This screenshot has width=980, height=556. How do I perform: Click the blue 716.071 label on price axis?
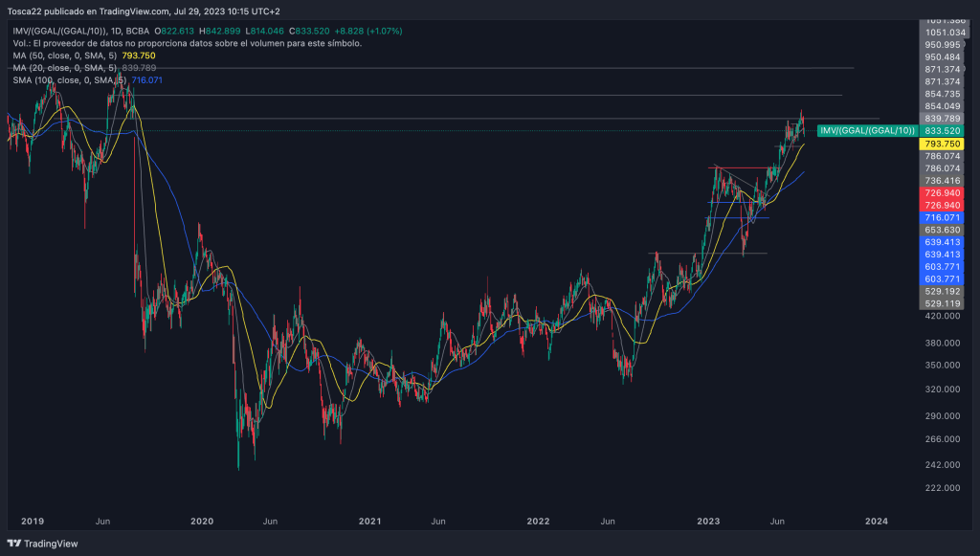[x=942, y=218]
